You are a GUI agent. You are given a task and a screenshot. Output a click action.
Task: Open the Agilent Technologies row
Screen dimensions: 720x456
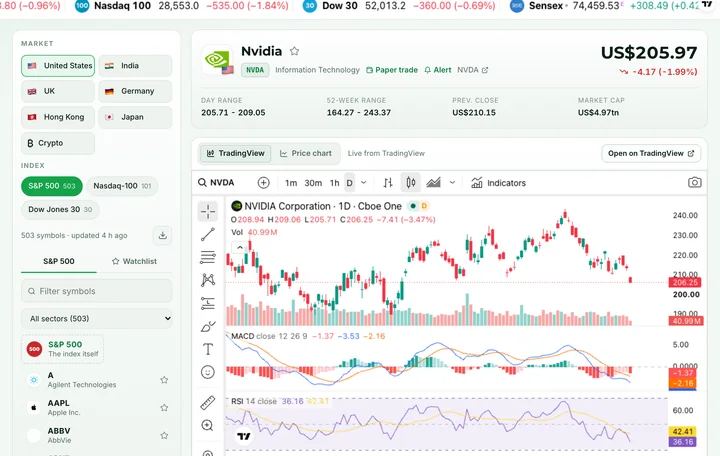[x=96, y=380]
